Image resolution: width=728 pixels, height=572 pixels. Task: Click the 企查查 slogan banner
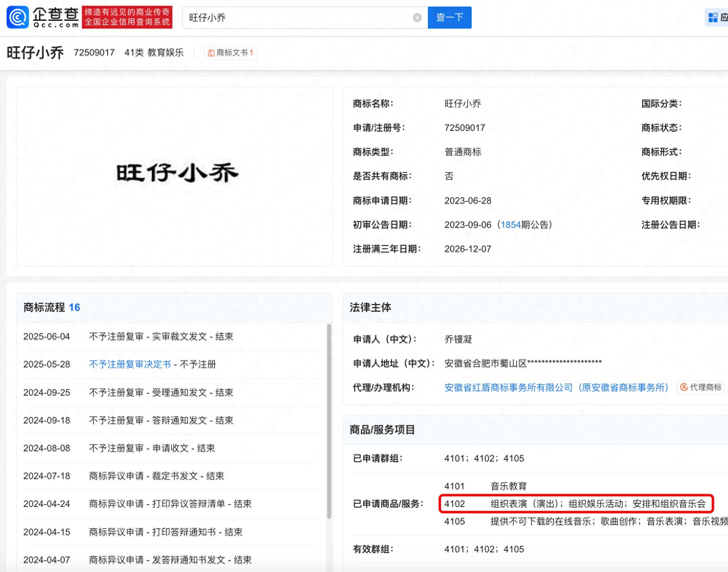(x=127, y=17)
